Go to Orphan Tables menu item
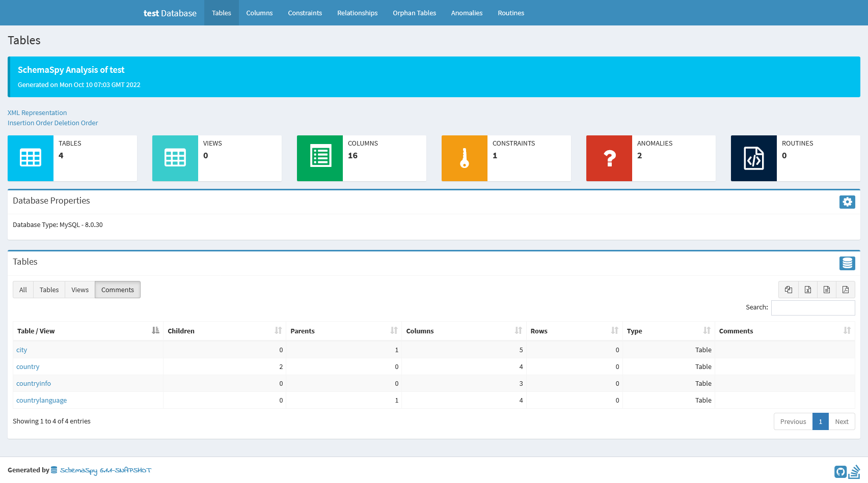Viewport: 868px width, 483px height. 414,13
